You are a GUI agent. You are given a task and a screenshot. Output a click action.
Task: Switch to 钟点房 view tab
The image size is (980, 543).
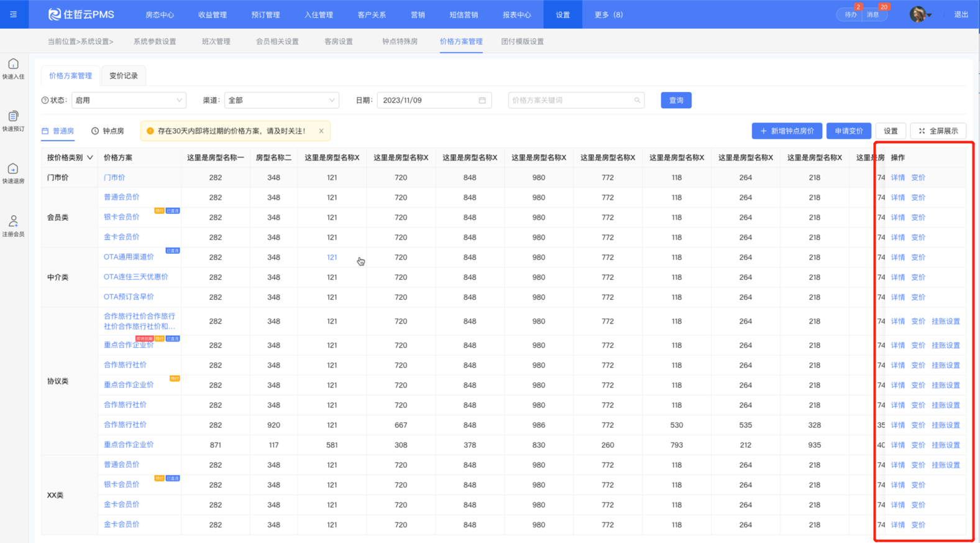(108, 131)
